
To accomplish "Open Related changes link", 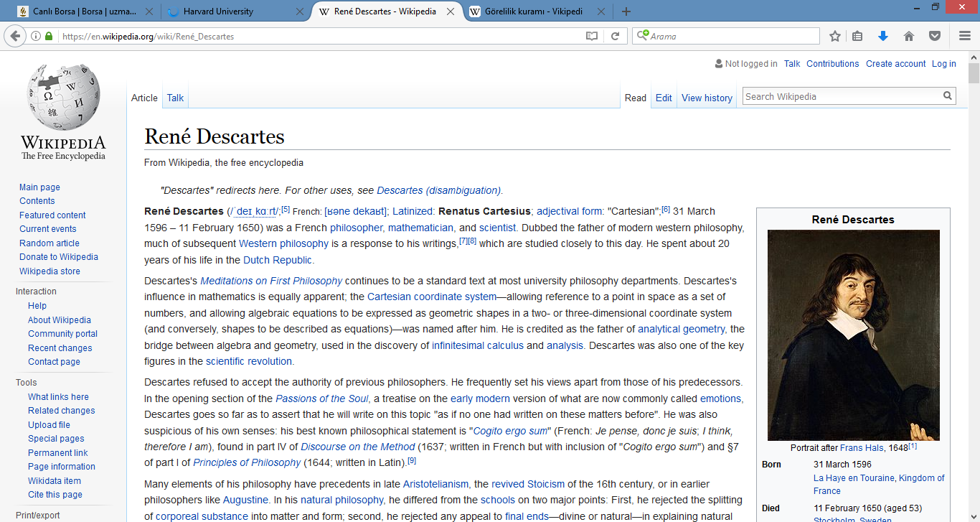I will 61,411.
